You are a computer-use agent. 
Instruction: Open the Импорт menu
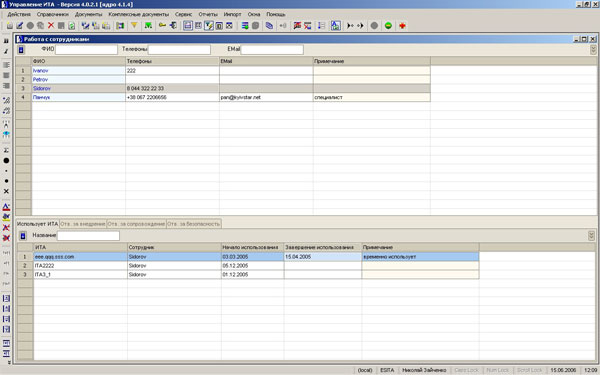(x=233, y=14)
